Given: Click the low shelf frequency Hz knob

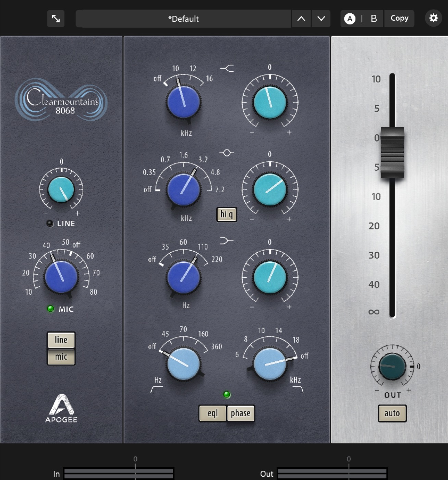Looking at the screenshot, I should tap(183, 277).
